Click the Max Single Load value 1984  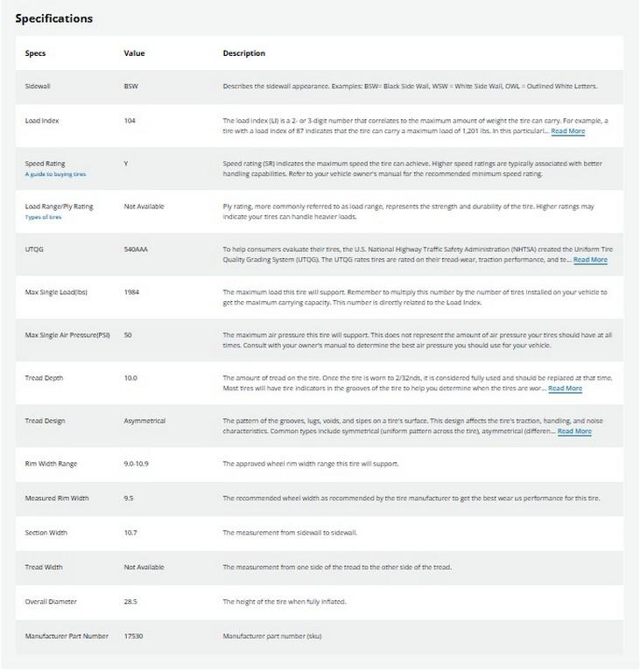[132, 291]
